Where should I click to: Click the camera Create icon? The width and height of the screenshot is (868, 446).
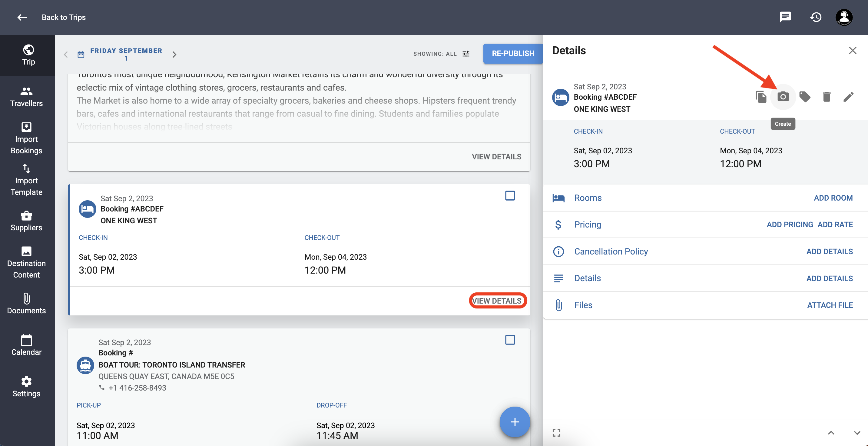click(783, 97)
